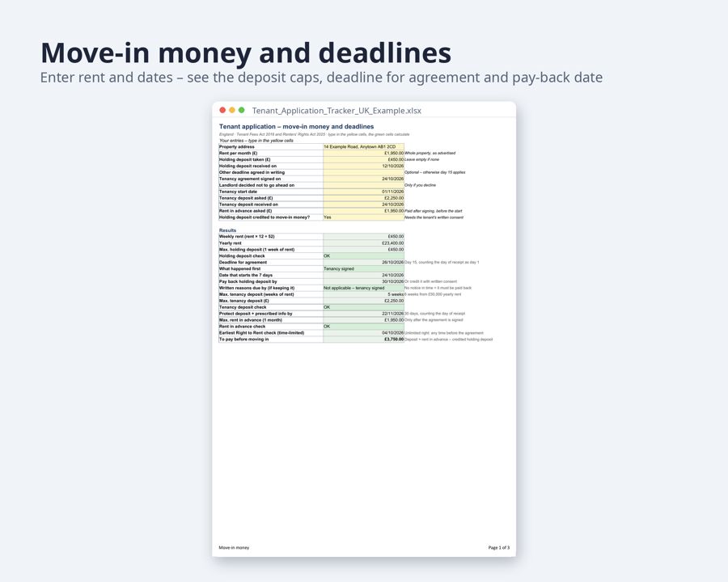Click the 'Optional – otherwise day 15 applies' note
This screenshot has width=728, height=582.
(x=435, y=172)
